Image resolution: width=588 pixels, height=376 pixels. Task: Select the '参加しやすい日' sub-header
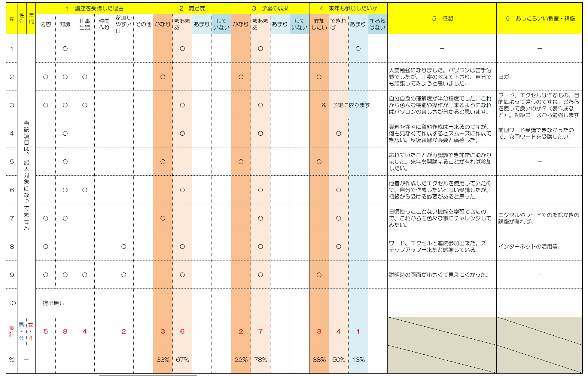tap(124, 24)
